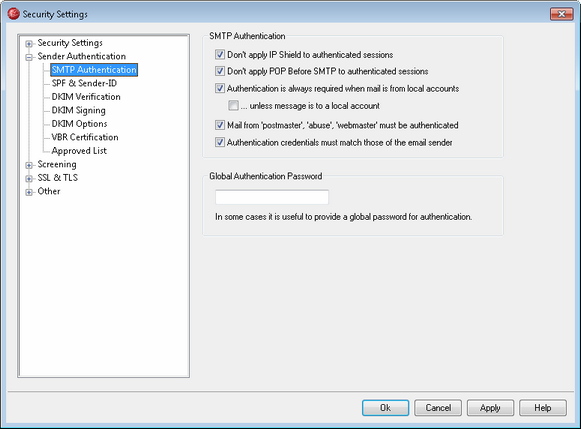Open Help for this dialog
This screenshot has height=429, width=581.
(543, 408)
